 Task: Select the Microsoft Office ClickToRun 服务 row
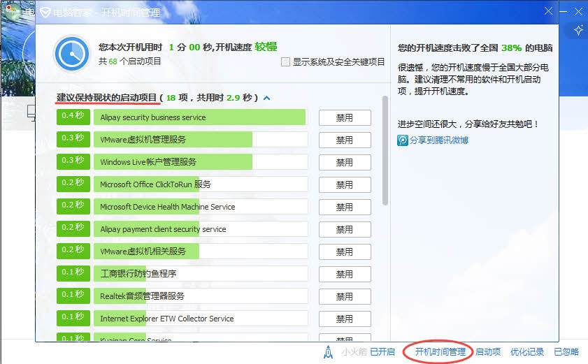point(201,184)
